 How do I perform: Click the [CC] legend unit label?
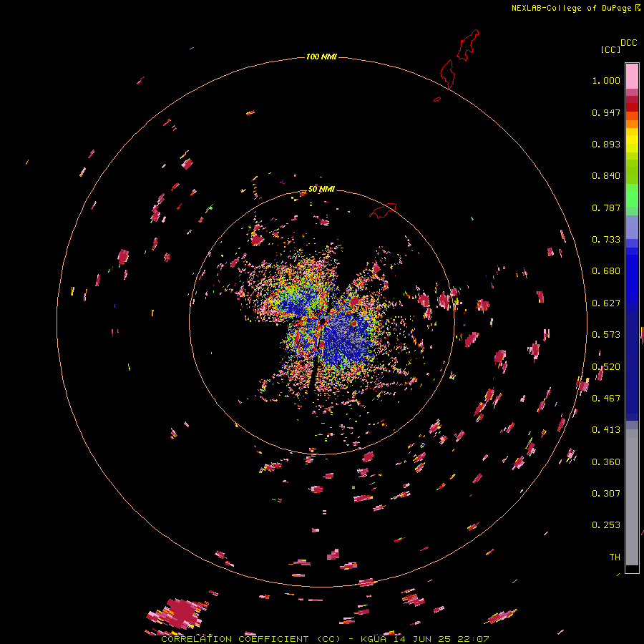coord(610,49)
